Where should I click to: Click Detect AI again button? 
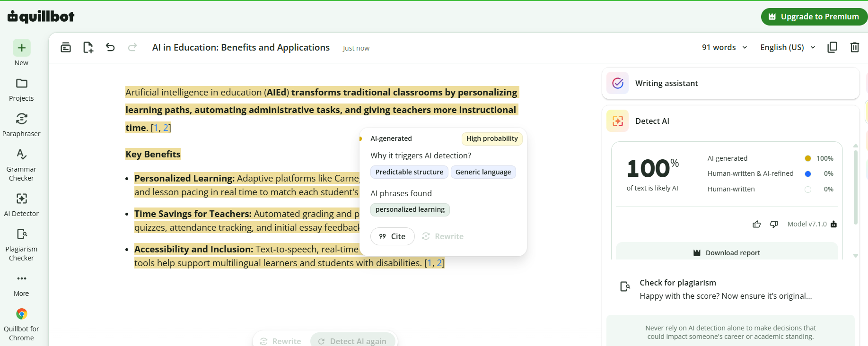352,341
